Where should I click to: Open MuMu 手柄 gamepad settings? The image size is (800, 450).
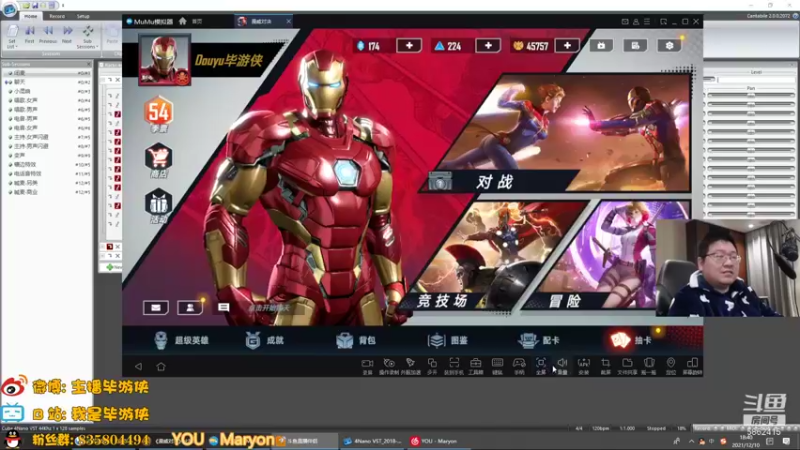tap(519, 366)
